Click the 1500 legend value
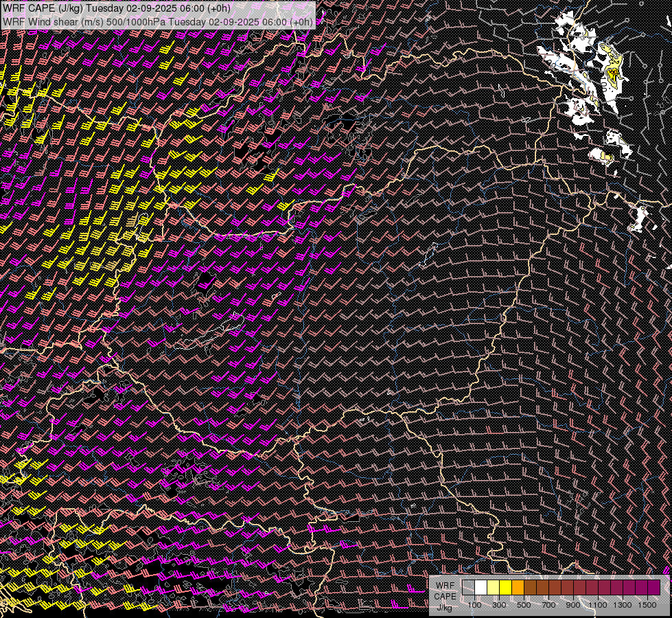 tap(647, 605)
